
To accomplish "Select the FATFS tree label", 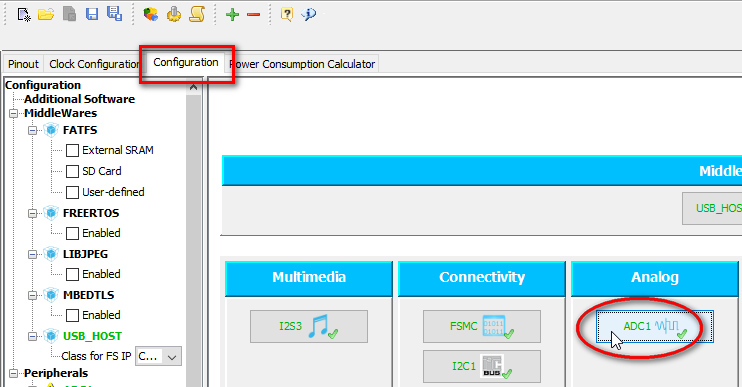I will point(80,130).
